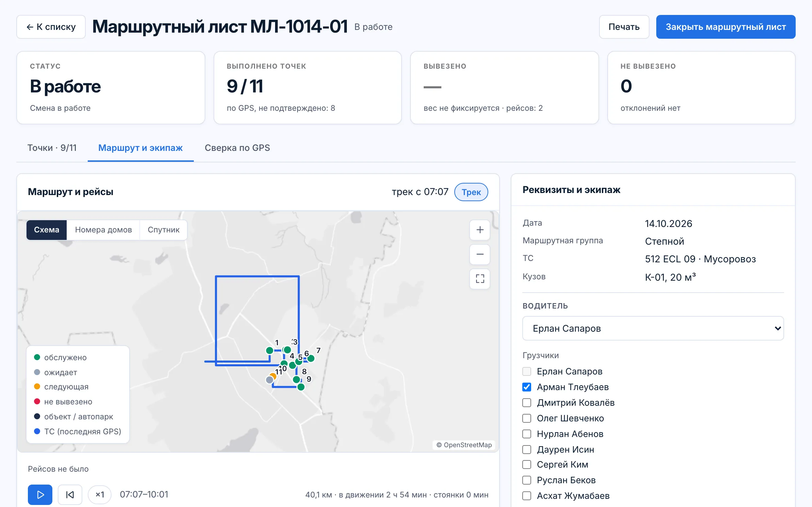Rewind track to the start
The width and height of the screenshot is (812, 507).
click(70, 494)
